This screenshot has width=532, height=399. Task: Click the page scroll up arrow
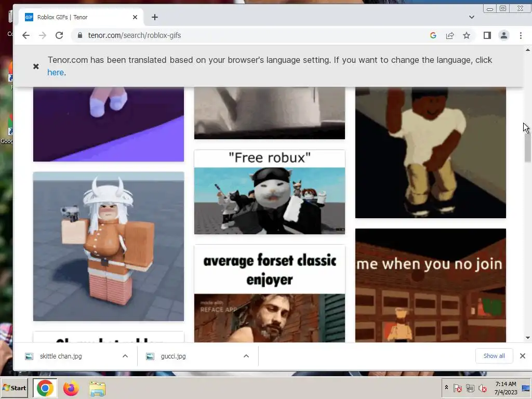pyautogui.click(x=528, y=50)
